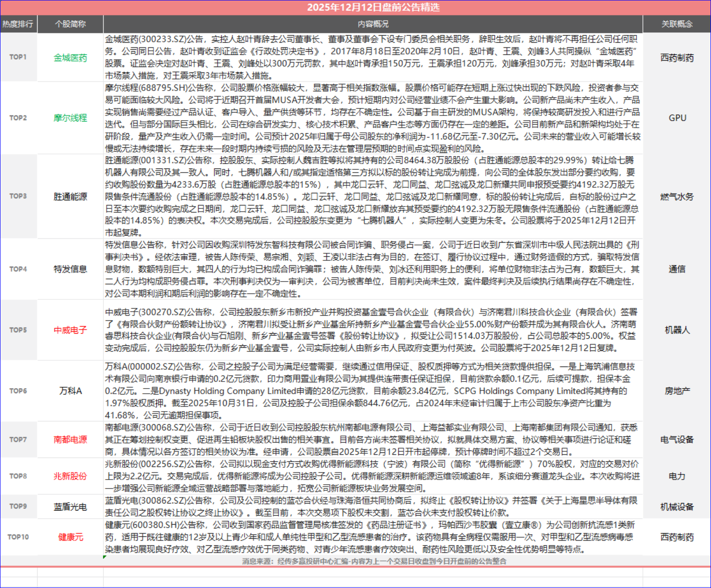Image resolution: width=711 pixels, height=588 pixels.
Task: Select the 通信 concept cell
Action: pos(677,269)
